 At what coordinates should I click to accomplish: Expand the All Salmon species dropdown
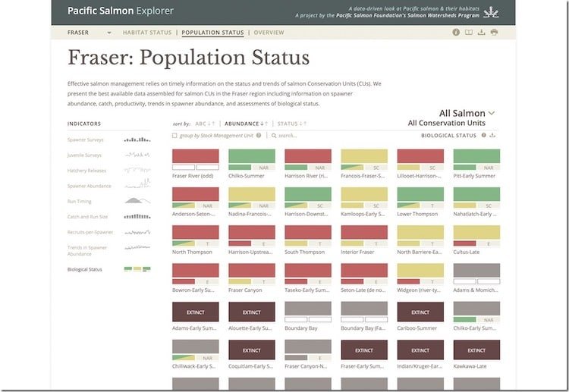click(467, 113)
